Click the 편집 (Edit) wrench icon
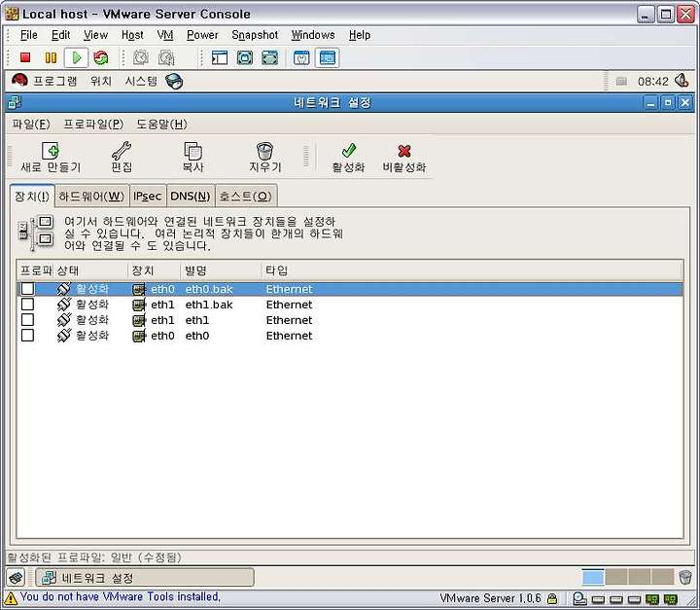The image size is (700, 610). pos(122,158)
